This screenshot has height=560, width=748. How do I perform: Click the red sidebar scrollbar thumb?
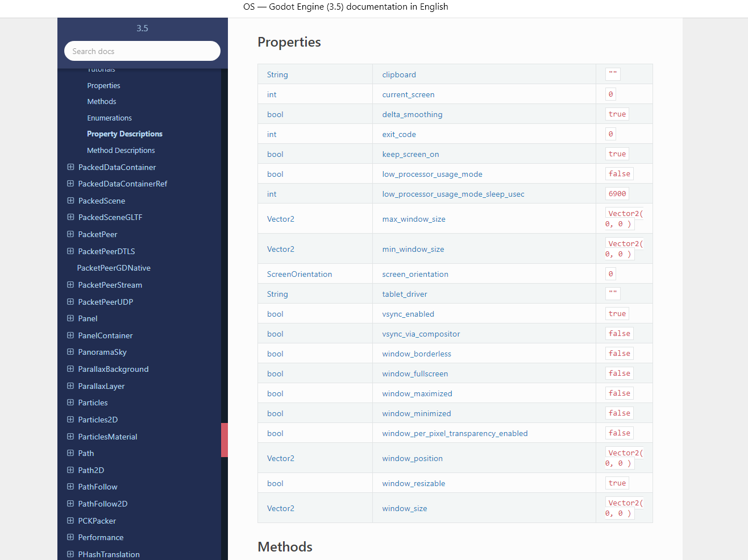tap(225, 440)
